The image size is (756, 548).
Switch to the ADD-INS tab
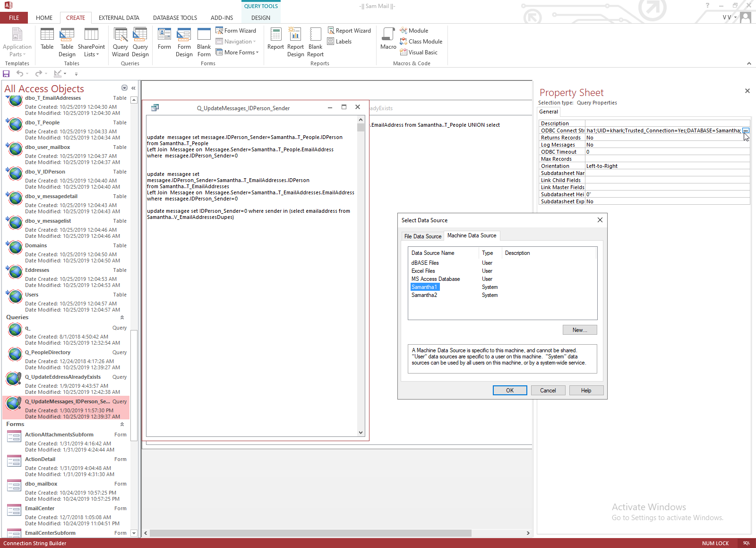(222, 18)
